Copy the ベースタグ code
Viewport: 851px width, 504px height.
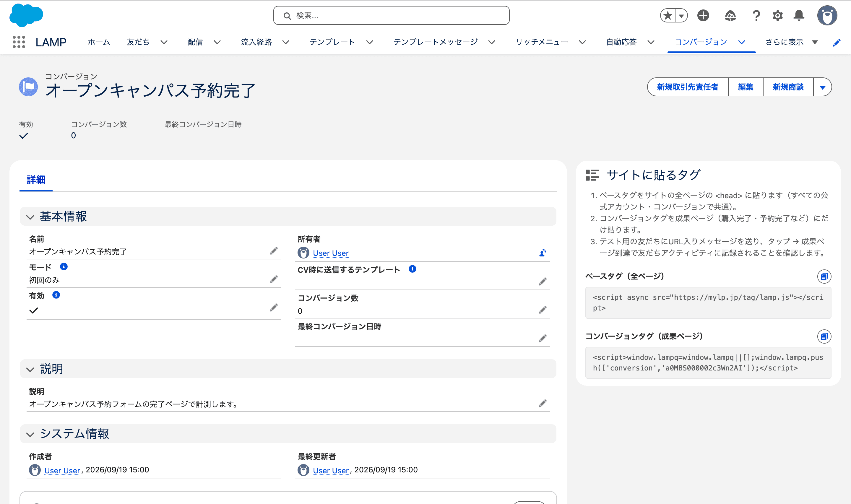[824, 277]
